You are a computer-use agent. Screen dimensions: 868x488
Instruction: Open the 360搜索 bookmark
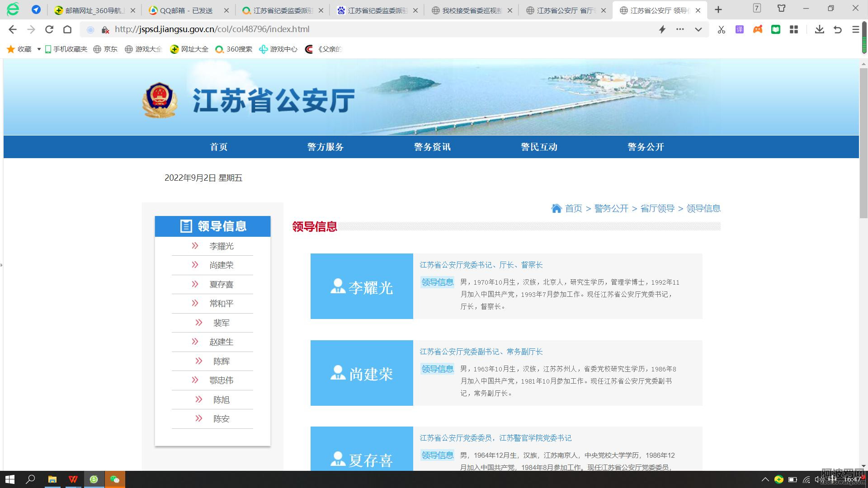pos(234,49)
